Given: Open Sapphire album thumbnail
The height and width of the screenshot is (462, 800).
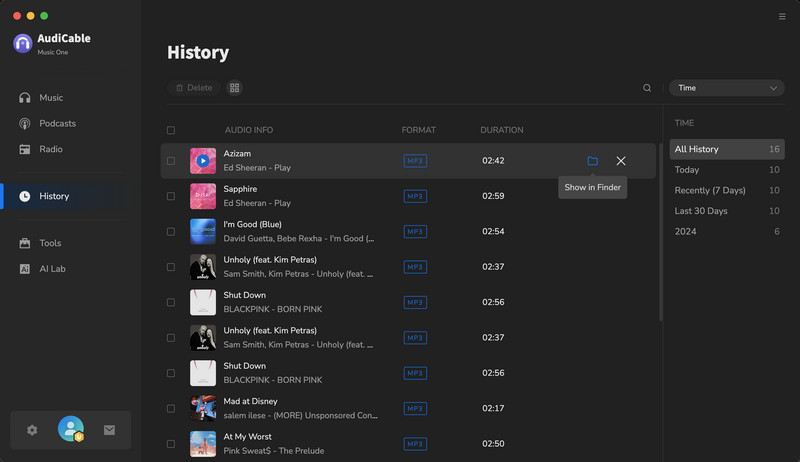Looking at the screenshot, I should tap(203, 196).
